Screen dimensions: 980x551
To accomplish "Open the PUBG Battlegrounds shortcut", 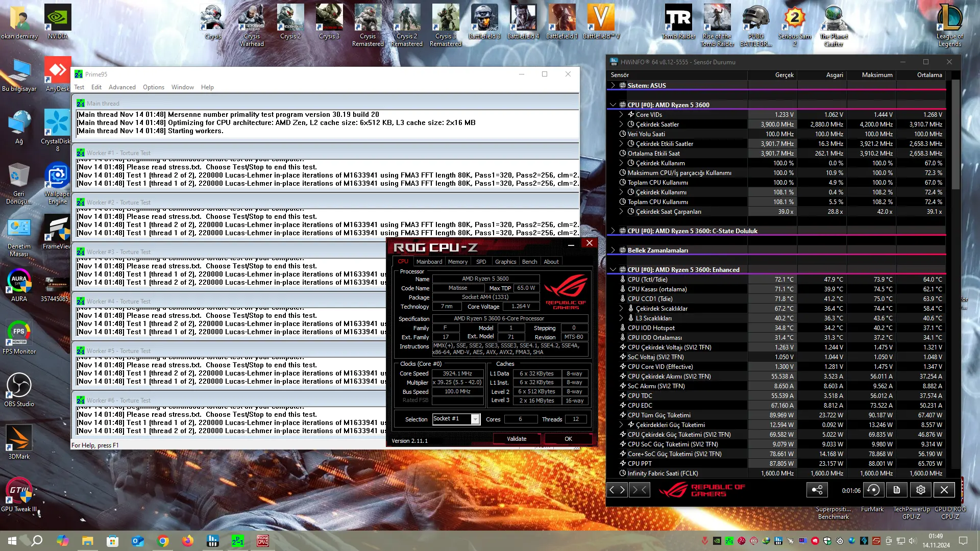I will click(x=756, y=26).
